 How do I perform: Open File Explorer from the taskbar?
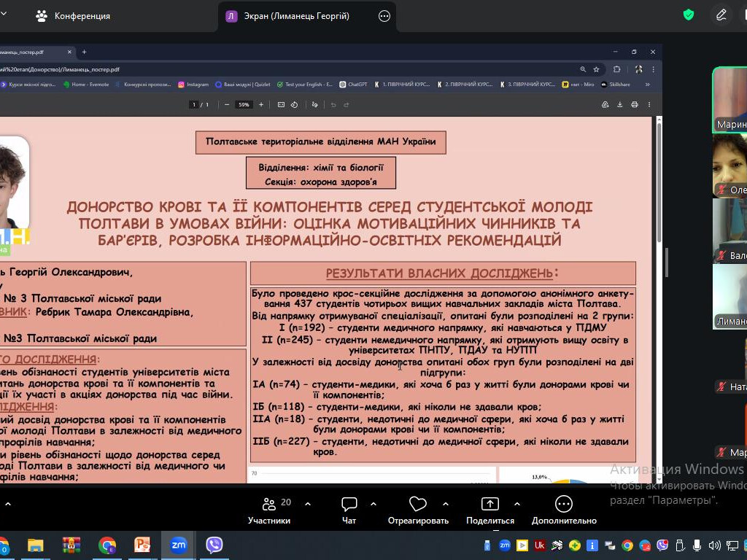35,545
